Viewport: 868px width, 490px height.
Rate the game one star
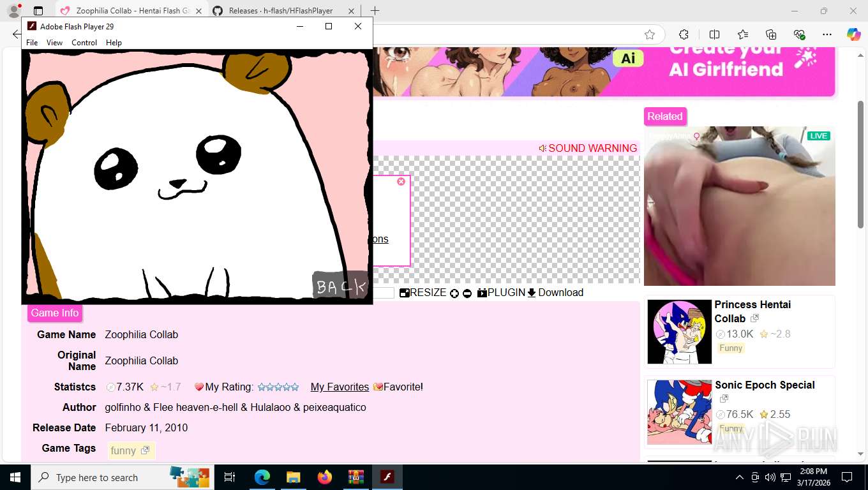(x=262, y=387)
